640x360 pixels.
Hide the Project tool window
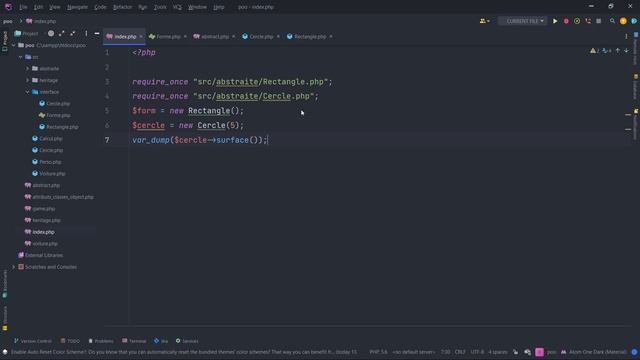coord(97,33)
